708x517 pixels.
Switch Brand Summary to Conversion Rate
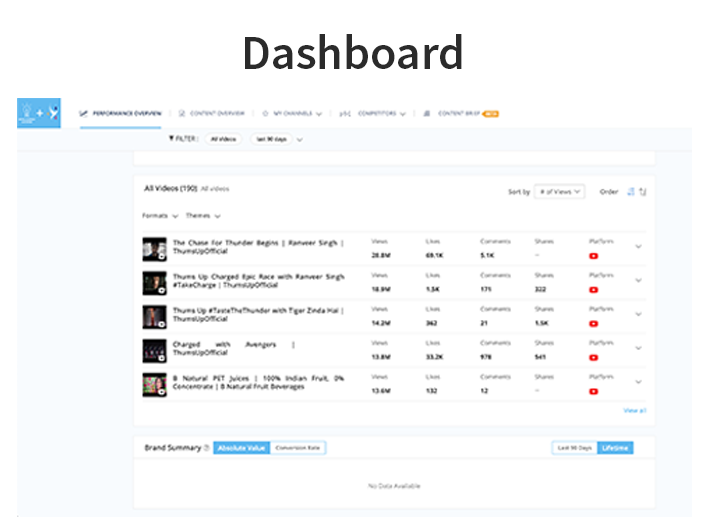coord(298,448)
